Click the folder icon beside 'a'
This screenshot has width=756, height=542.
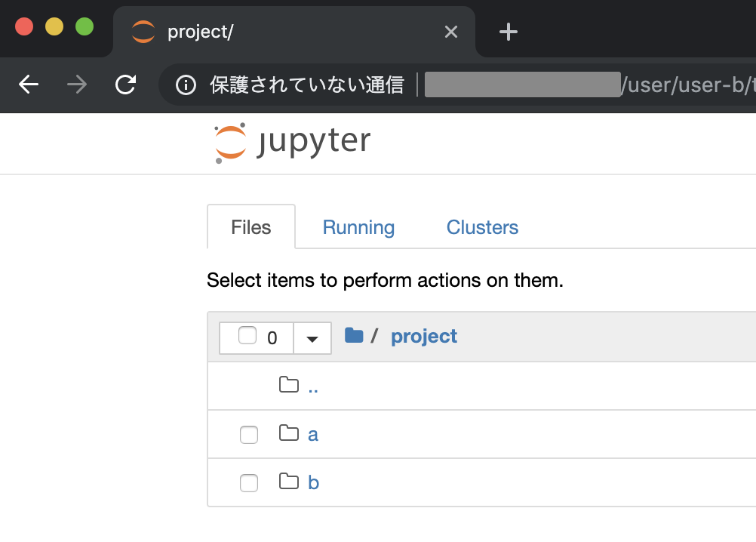pos(289,433)
